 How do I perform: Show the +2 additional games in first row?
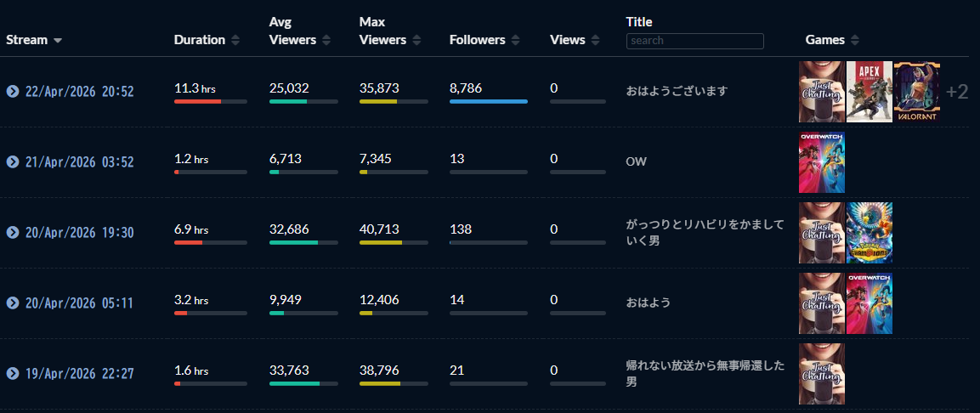(x=957, y=92)
